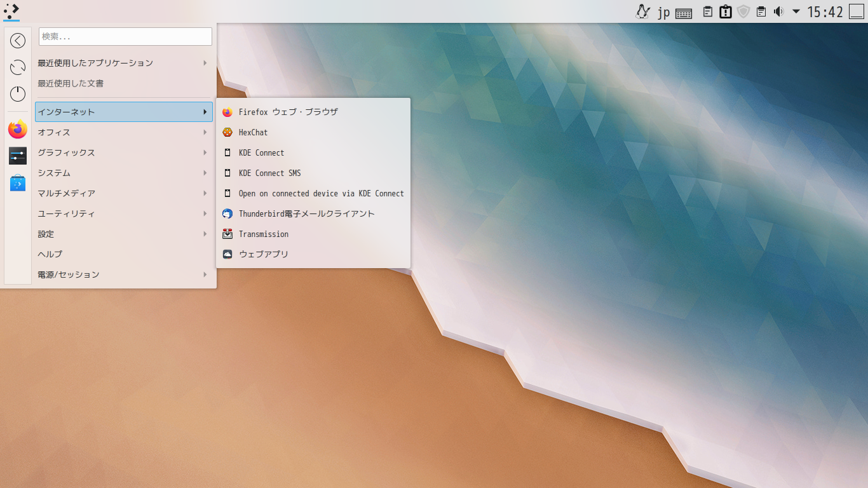Screen dimensions: 868x488
Task: Click the cloud icon beside ウェブアプリ
Action: (x=227, y=254)
